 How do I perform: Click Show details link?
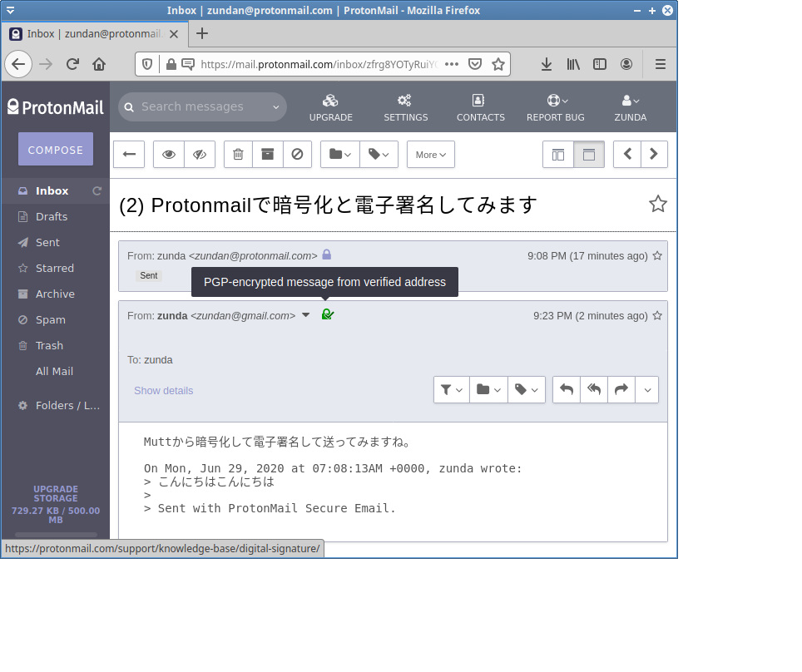164,391
